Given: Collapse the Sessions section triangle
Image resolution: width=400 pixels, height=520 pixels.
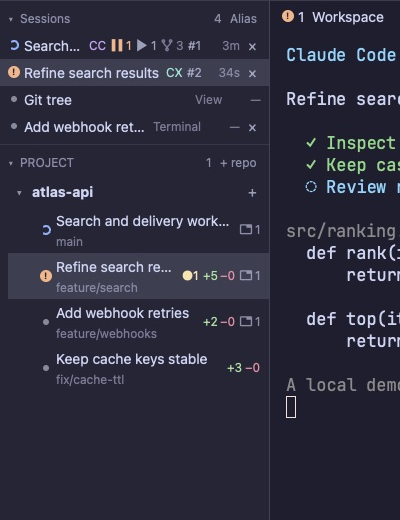Looking at the screenshot, I should pos(11,19).
